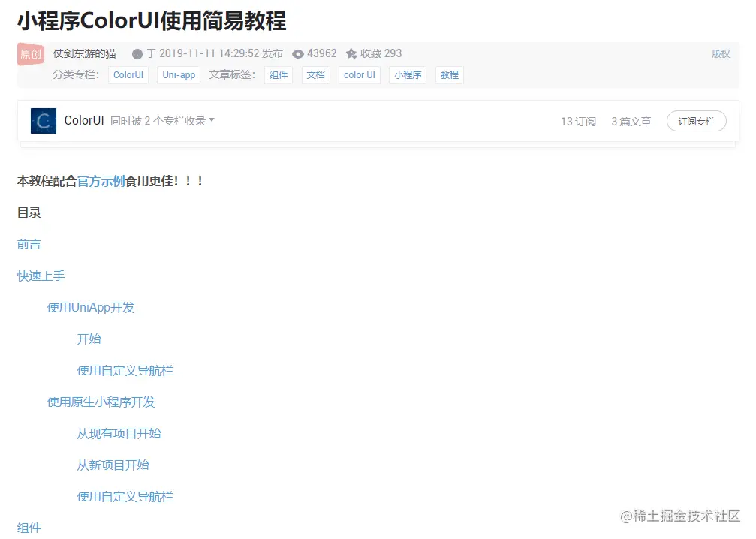Click the clock icon before publish date
756x539 pixels.
pyautogui.click(x=137, y=54)
